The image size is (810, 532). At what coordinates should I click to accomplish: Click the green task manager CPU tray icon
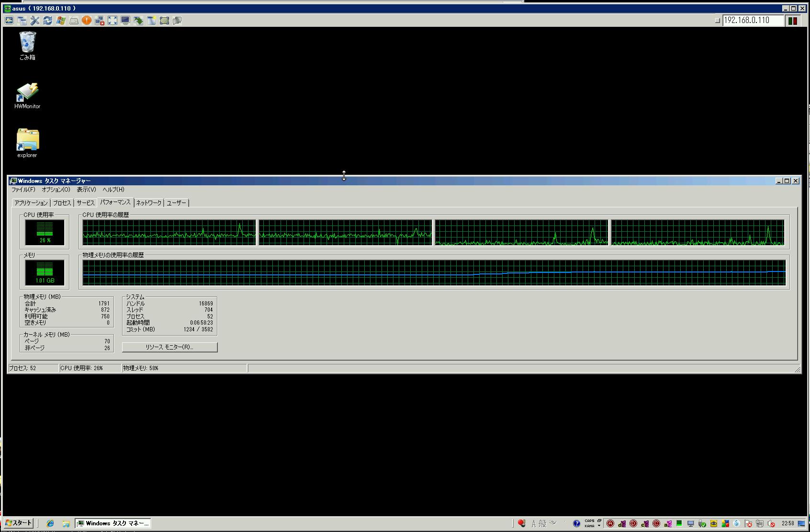(x=679, y=523)
